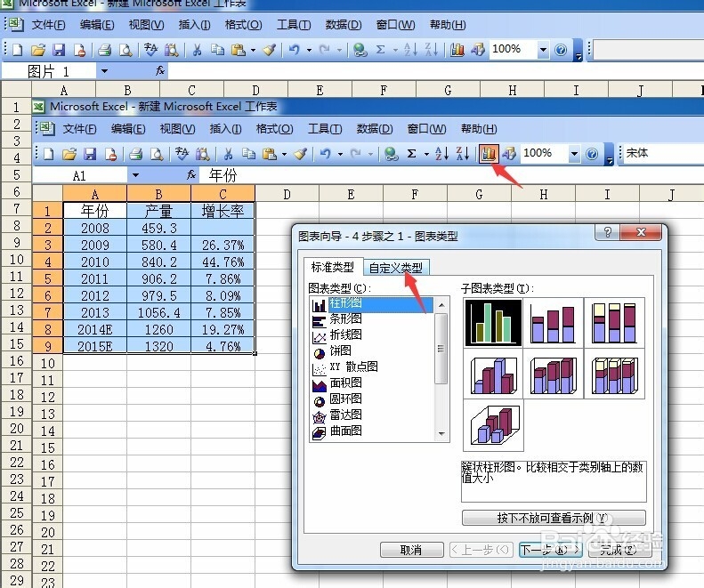
Task: Click the Save icon in embedded Excel toolbar
Action: click(x=90, y=155)
